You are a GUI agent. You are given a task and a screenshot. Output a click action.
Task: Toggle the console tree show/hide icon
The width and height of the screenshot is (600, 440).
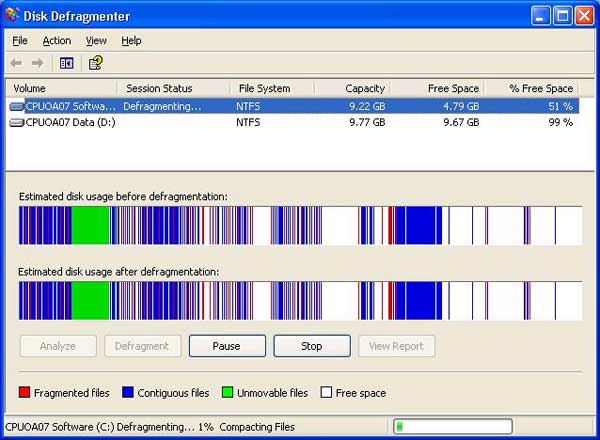tap(67, 63)
